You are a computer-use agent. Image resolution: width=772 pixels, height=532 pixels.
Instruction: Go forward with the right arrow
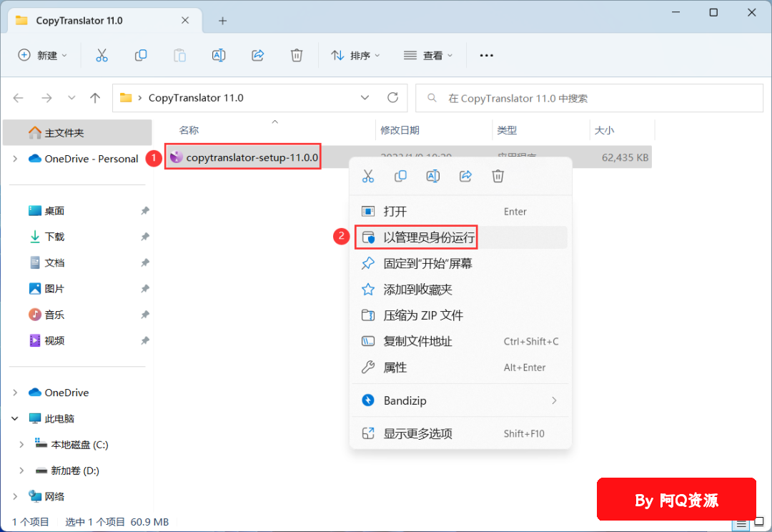(x=46, y=98)
